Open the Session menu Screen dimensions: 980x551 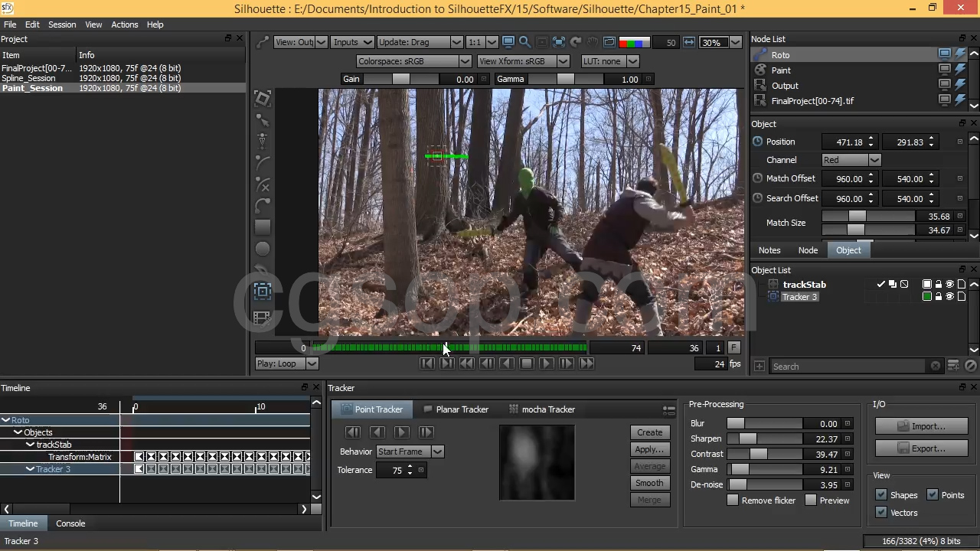pos(62,24)
